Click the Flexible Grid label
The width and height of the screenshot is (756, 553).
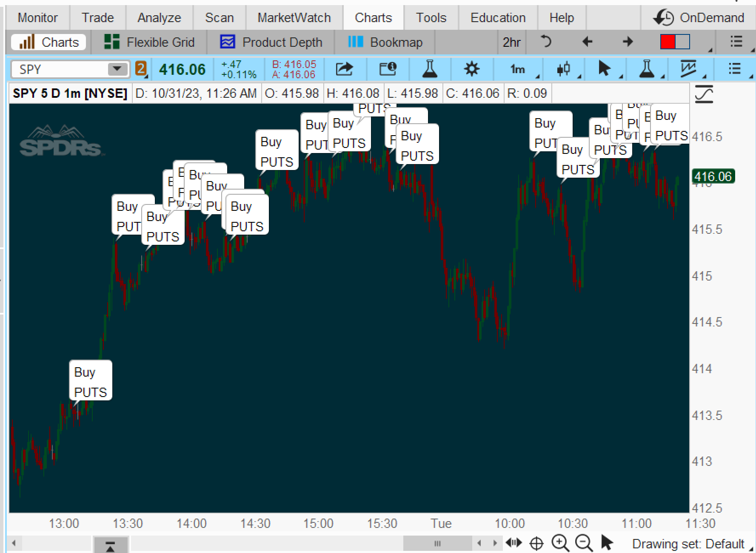160,42
